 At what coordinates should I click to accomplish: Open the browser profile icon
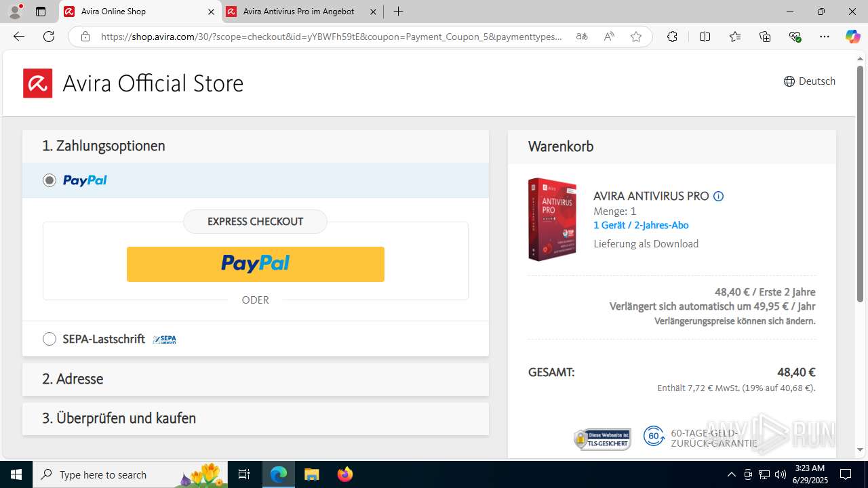click(14, 12)
